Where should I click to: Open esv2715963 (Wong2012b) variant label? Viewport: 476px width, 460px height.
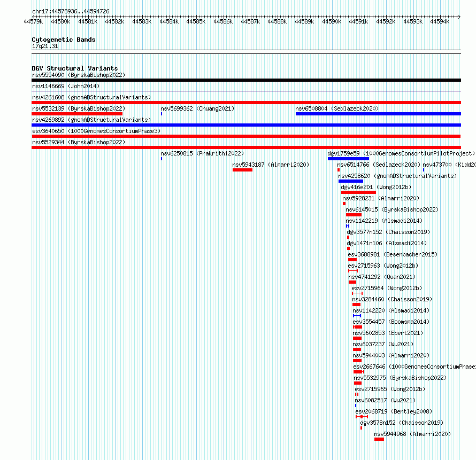point(383,266)
